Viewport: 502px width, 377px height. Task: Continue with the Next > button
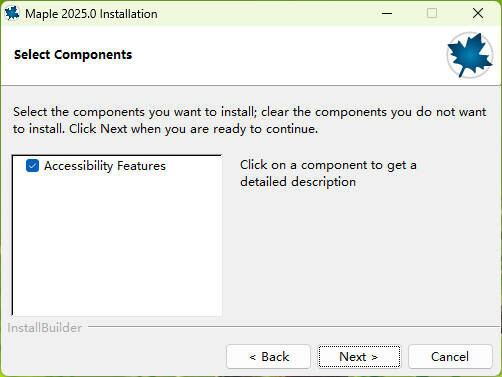point(359,357)
